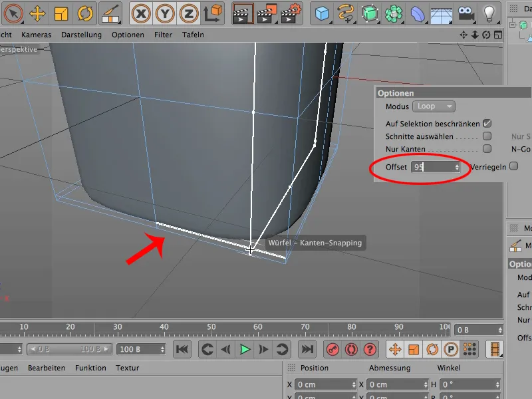Open the array modeling objects palette
The image size is (532, 399).
(394, 13)
